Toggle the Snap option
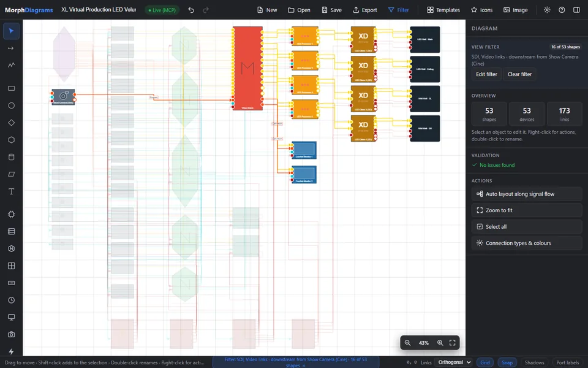588x368 pixels. point(507,362)
